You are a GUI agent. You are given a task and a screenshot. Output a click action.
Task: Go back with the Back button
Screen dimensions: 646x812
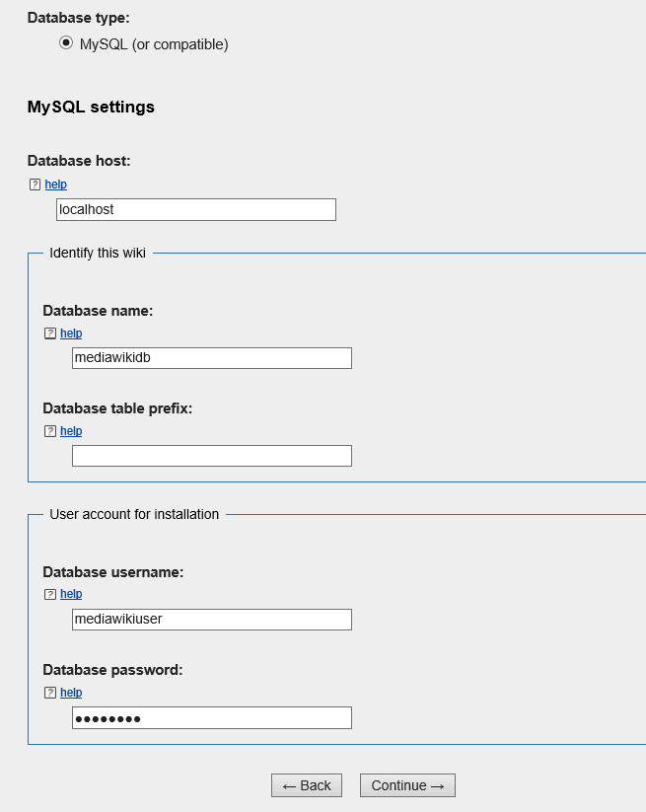click(307, 785)
